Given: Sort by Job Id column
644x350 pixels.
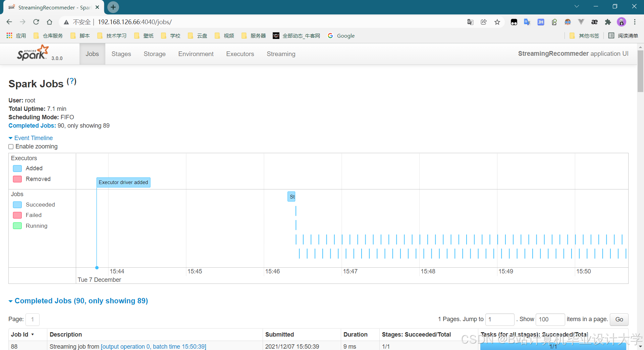Looking at the screenshot, I should pos(22,335).
